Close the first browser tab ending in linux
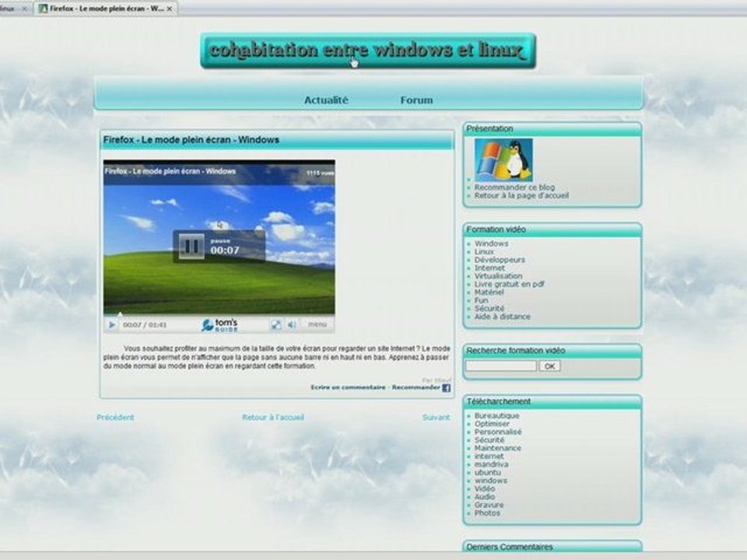The image size is (747, 560). point(24,9)
